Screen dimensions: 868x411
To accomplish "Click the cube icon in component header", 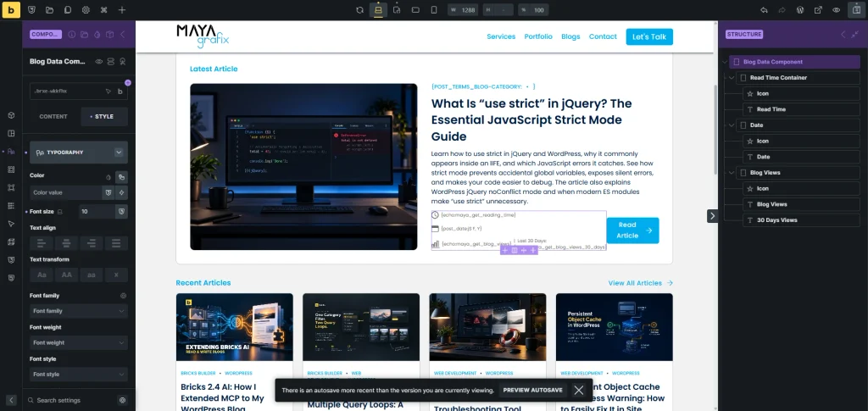I will [110, 34].
